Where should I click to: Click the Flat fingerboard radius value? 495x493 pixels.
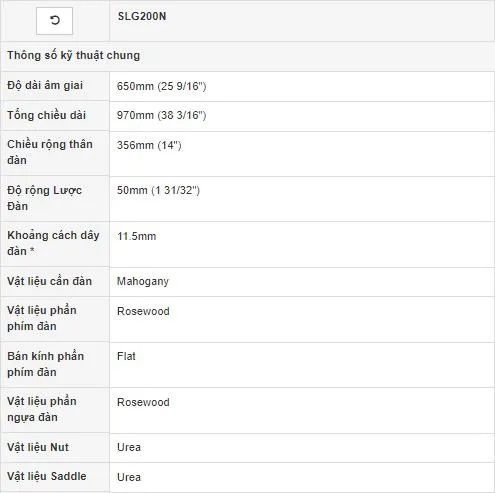click(126, 356)
